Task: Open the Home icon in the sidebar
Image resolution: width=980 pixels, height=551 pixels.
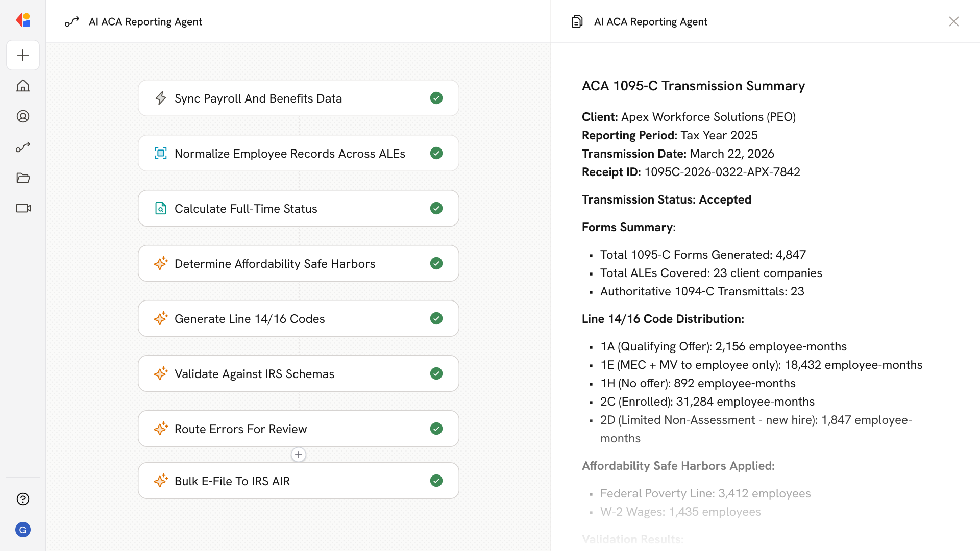Action: tap(23, 86)
